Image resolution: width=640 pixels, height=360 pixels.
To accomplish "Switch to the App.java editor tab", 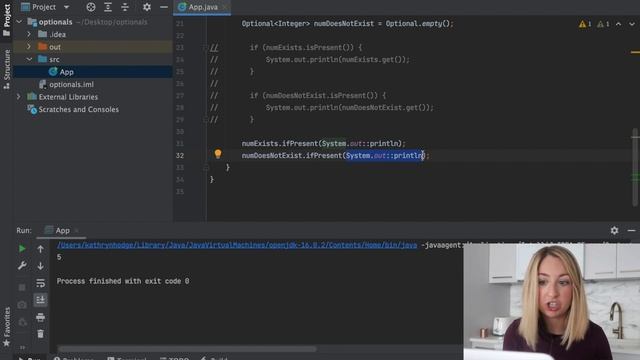I will (x=203, y=7).
